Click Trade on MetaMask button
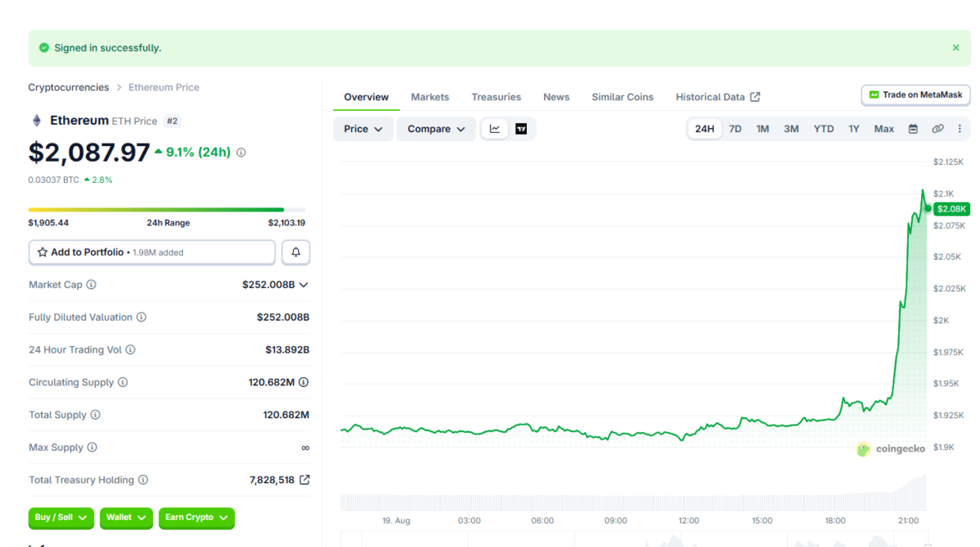This screenshot has height=547, width=980. pos(915,95)
